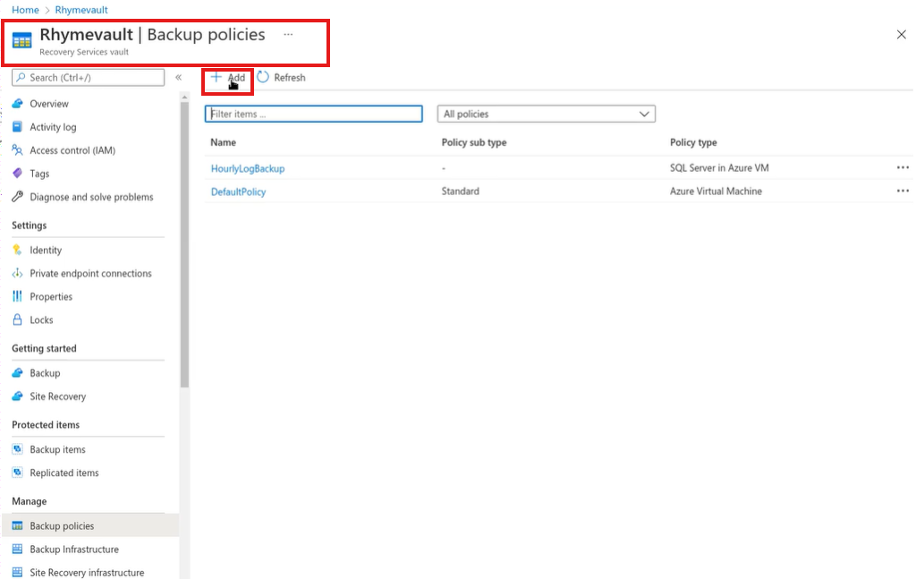
Task: Click the magnifier icon in the search box
Action: (x=21, y=77)
